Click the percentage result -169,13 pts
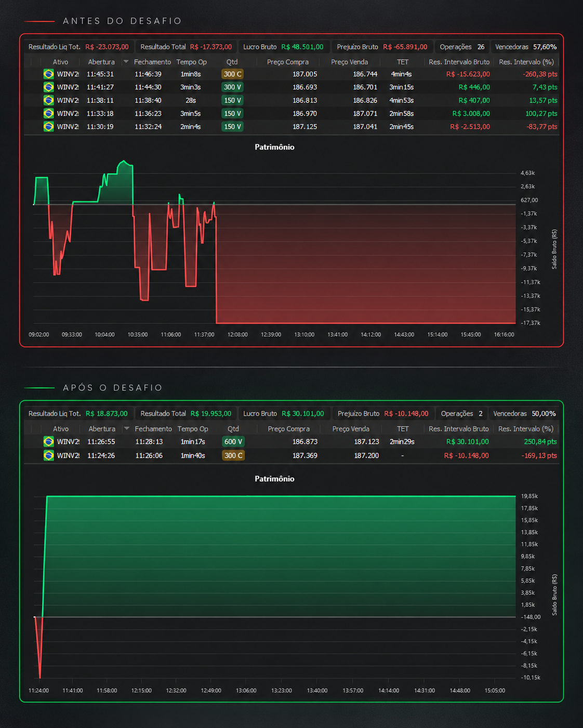This screenshot has height=728, width=583. click(x=539, y=455)
